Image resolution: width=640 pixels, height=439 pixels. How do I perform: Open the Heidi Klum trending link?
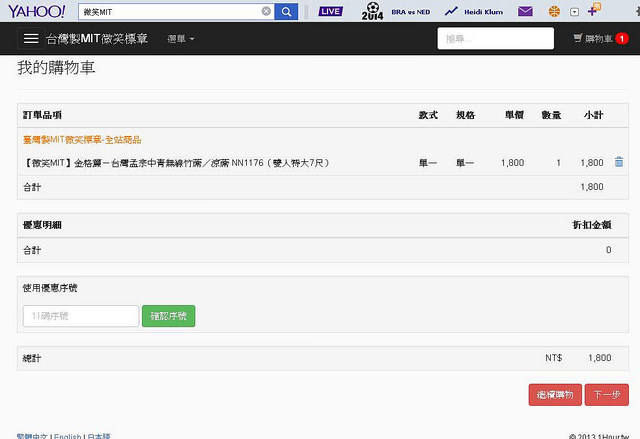[x=484, y=12]
